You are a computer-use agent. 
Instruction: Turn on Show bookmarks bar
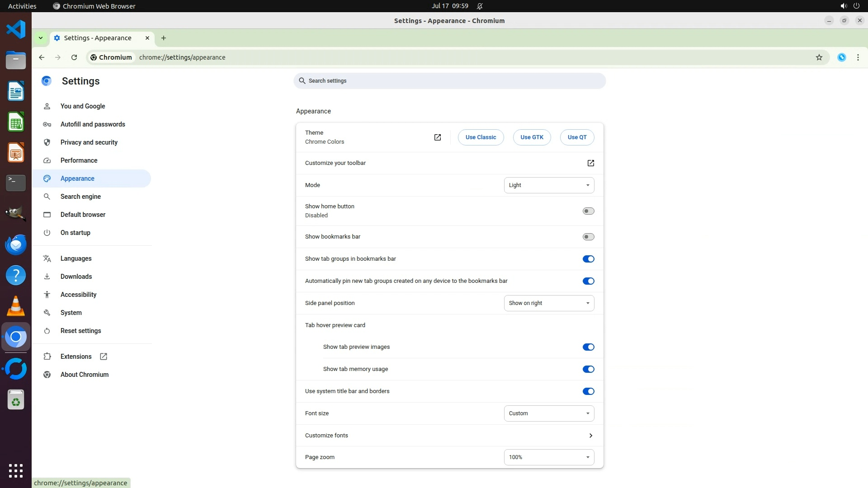[x=588, y=237]
